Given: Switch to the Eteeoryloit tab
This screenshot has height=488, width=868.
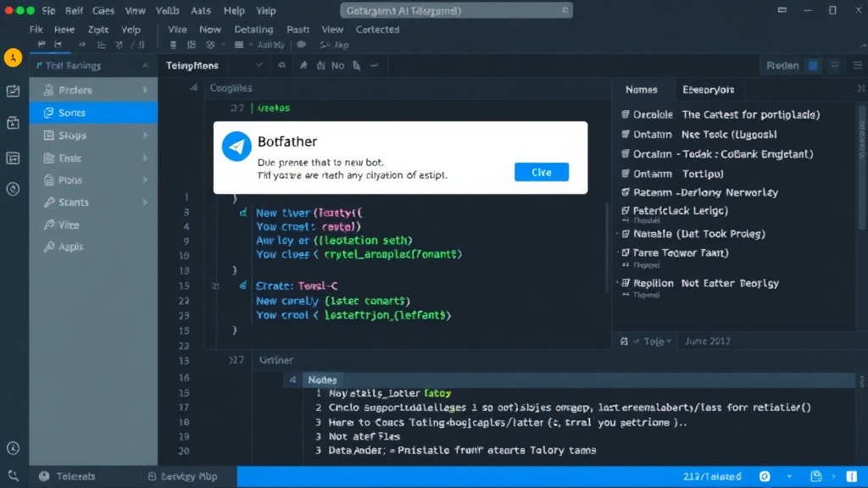Looking at the screenshot, I should [708, 90].
